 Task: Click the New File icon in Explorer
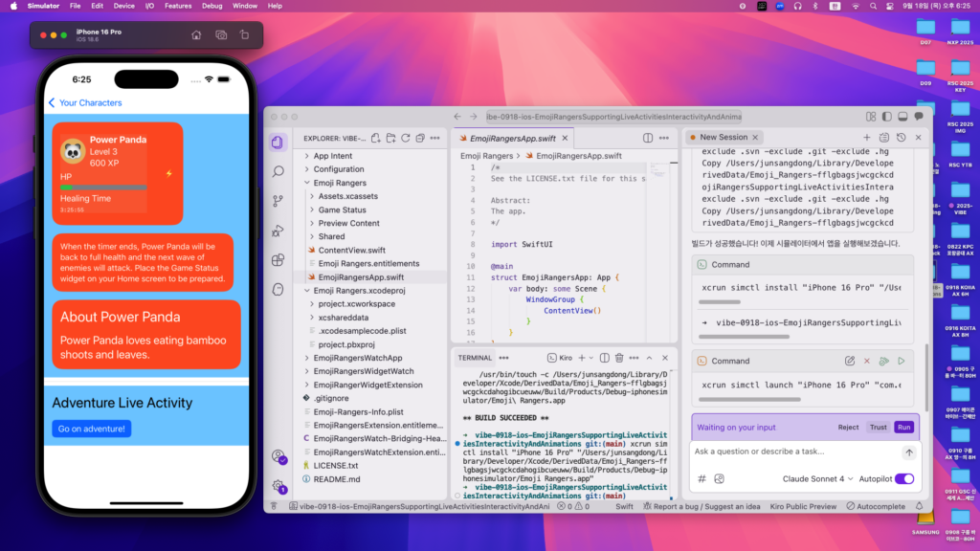pyautogui.click(x=376, y=139)
